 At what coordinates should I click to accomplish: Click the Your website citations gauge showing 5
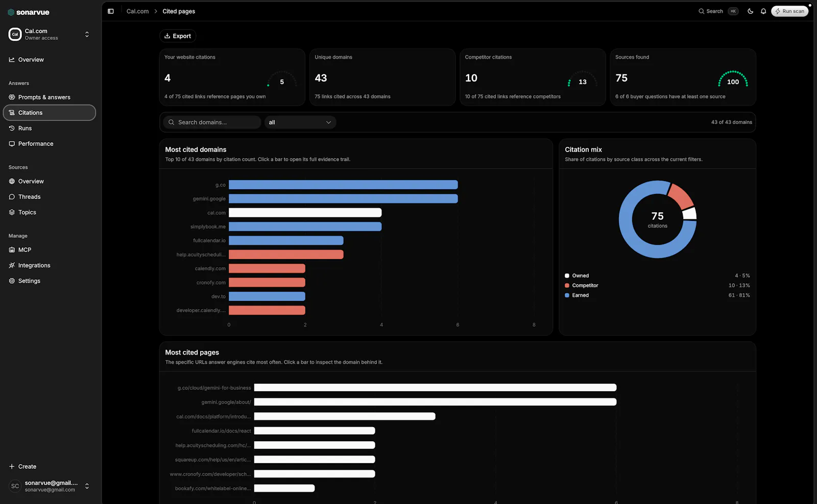(x=282, y=79)
